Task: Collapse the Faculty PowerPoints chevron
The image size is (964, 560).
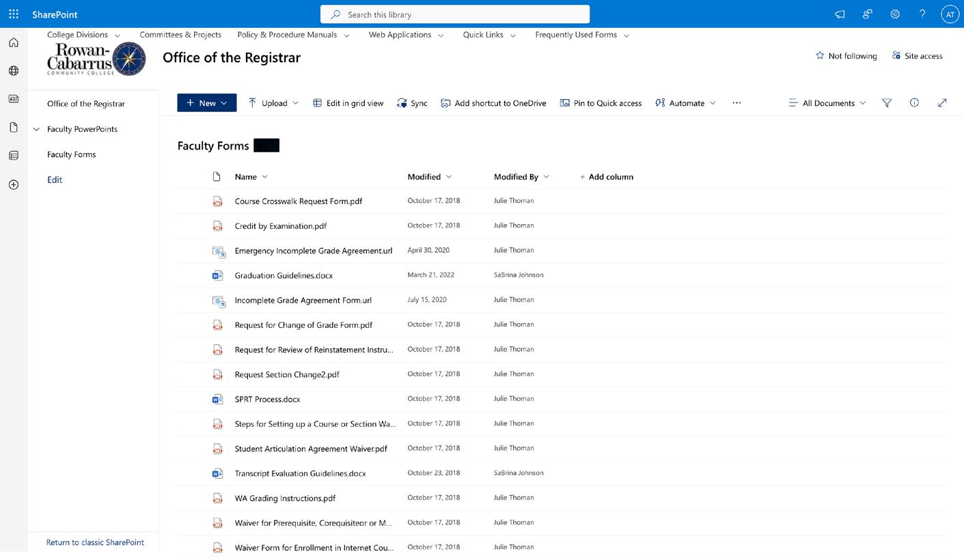Action: point(37,129)
